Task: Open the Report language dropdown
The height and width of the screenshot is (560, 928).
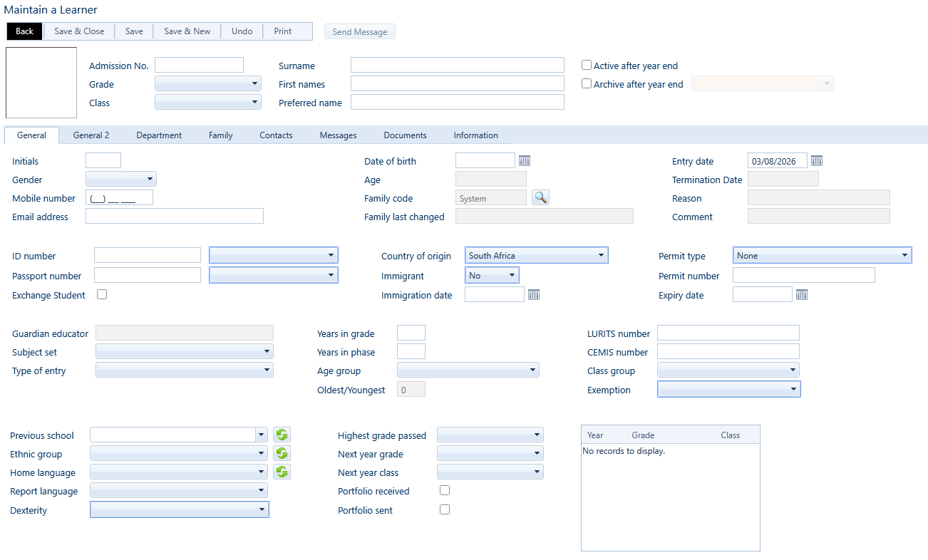Action: click(x=179, y=490)
